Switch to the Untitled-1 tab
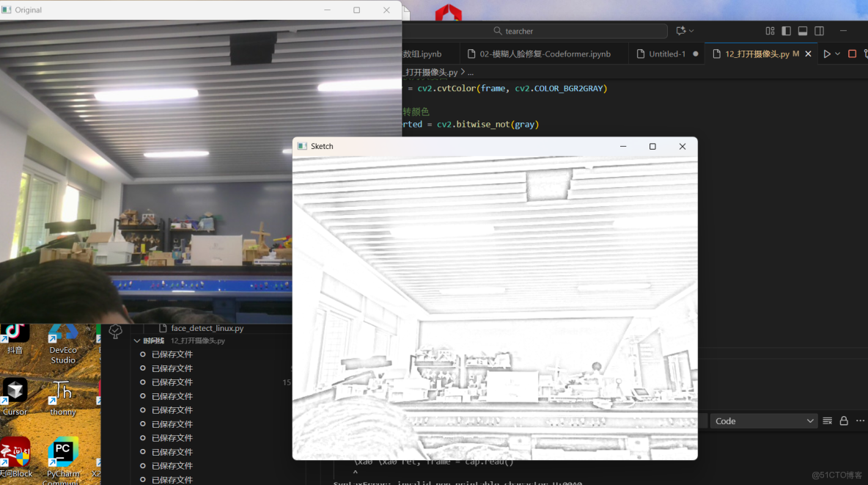Image resolution: width=868 pixels, height=485 pixels. [667, 54]
